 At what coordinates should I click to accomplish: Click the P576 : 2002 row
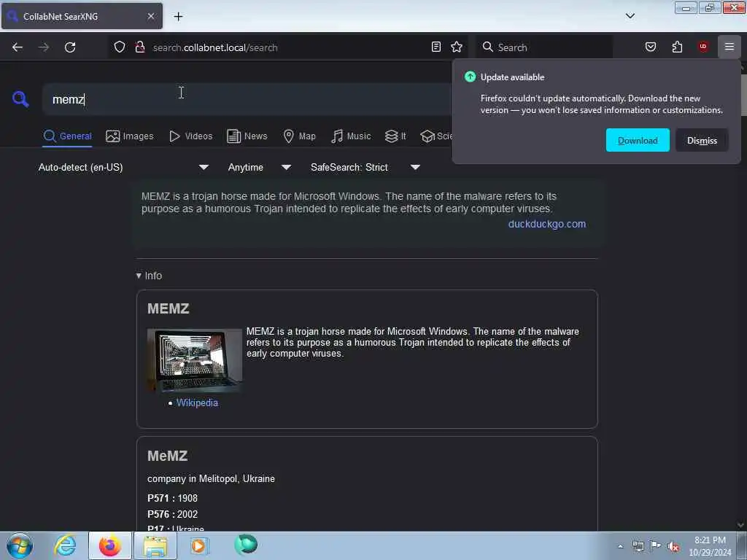coord(172,514)
